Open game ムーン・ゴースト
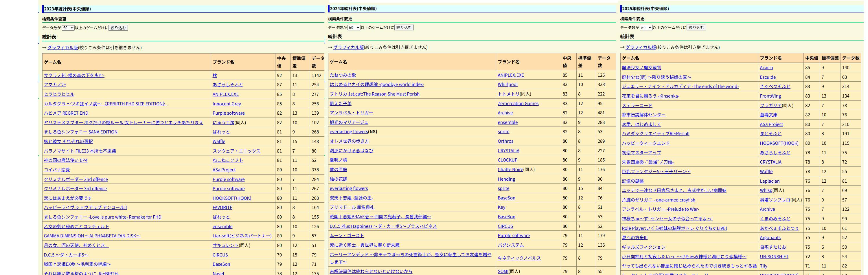The image size is (868, 275). pyautogui.click(x=347, y=236)
